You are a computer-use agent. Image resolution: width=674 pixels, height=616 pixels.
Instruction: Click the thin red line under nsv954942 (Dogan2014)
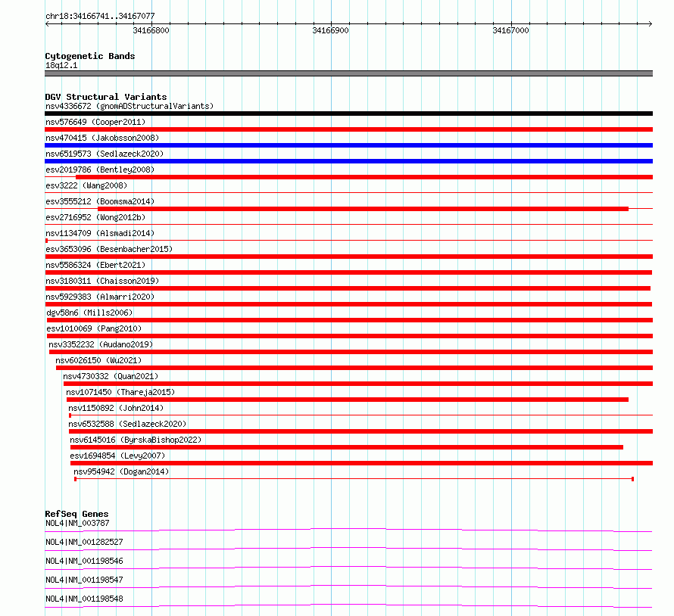[x=354, y=479]
